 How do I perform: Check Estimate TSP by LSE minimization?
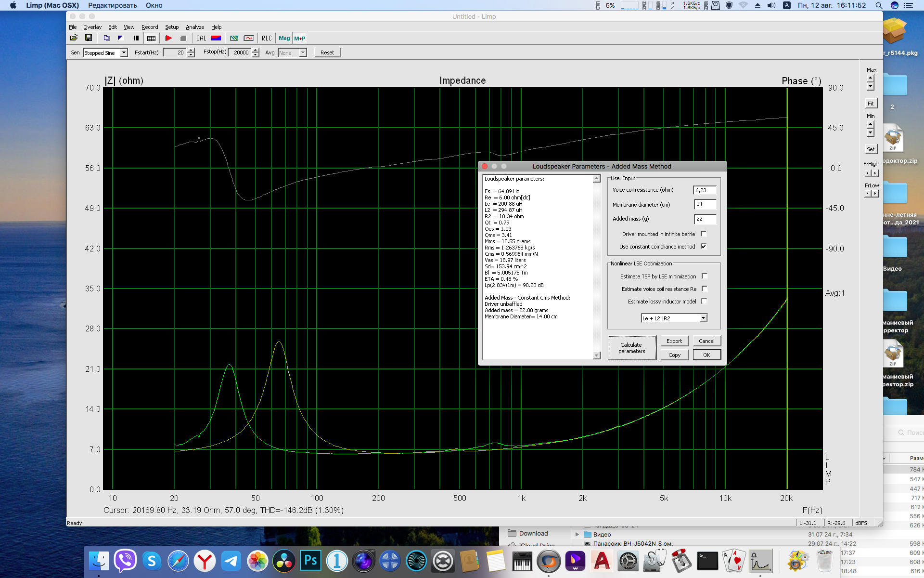[705, 276]
